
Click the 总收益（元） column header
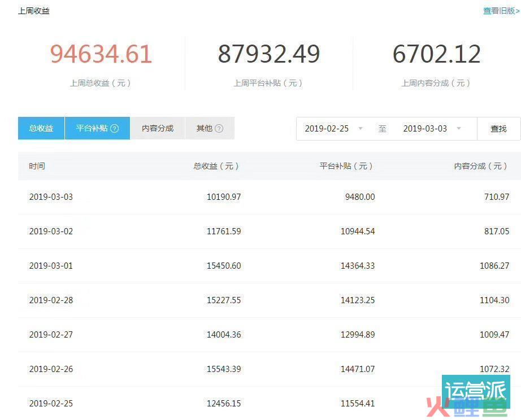[x=216, y=166]
